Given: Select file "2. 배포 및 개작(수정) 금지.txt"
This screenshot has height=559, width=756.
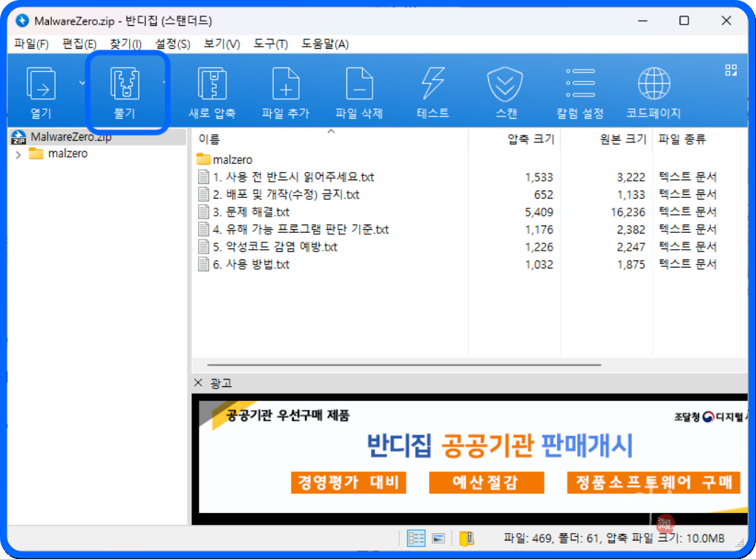Looking at the screenshot, I should pyautogui.click(x=286, y=194).
